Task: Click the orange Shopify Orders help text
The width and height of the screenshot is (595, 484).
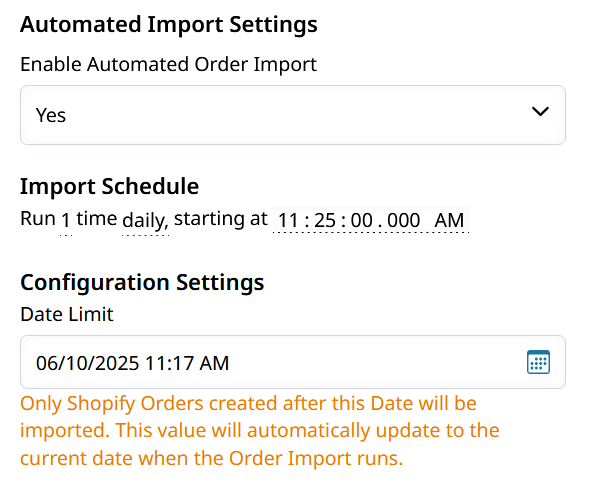Action: pyautogui.click(x=260, y=430)
